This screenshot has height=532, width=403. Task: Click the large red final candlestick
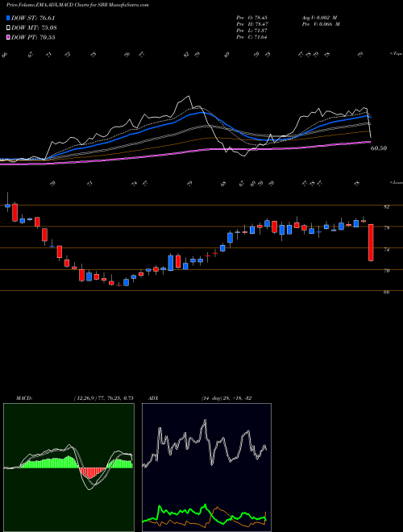tap(371, 243)
